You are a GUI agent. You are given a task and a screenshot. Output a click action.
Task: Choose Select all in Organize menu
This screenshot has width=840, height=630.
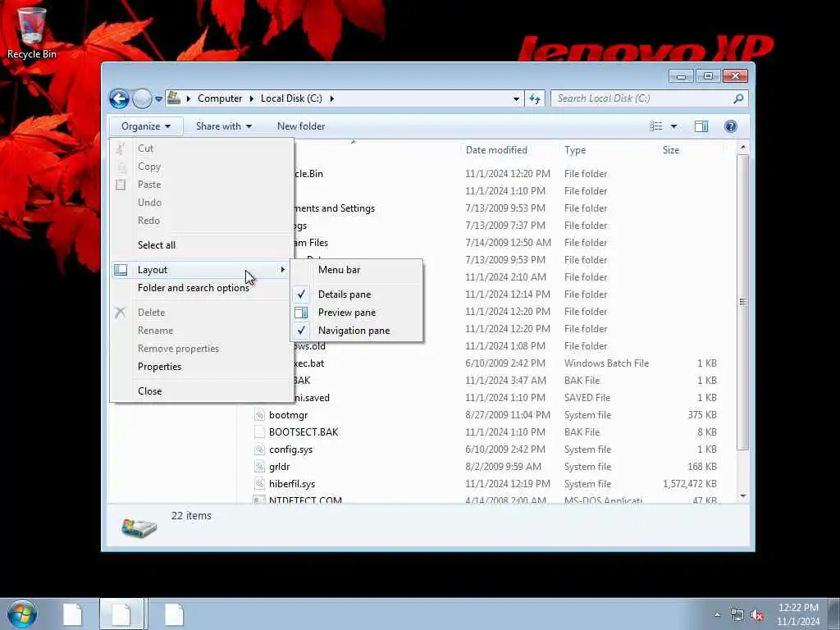pos(157,245)
